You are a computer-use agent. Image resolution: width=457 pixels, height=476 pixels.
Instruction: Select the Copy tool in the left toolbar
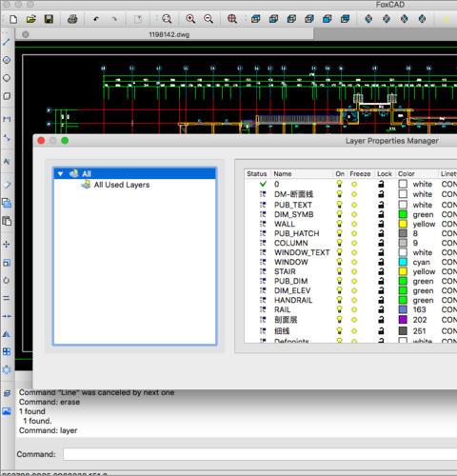coord(7,203)
